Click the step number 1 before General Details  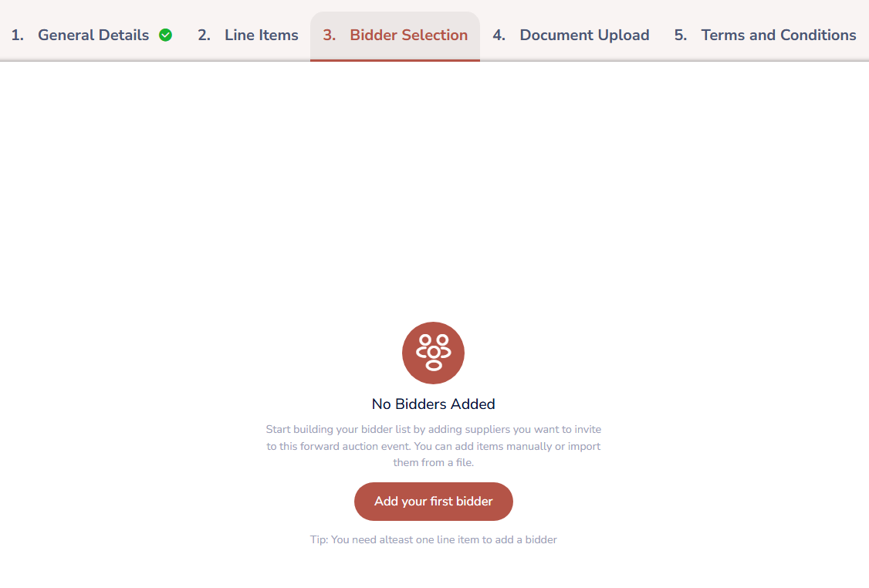(x=17, y=35)
